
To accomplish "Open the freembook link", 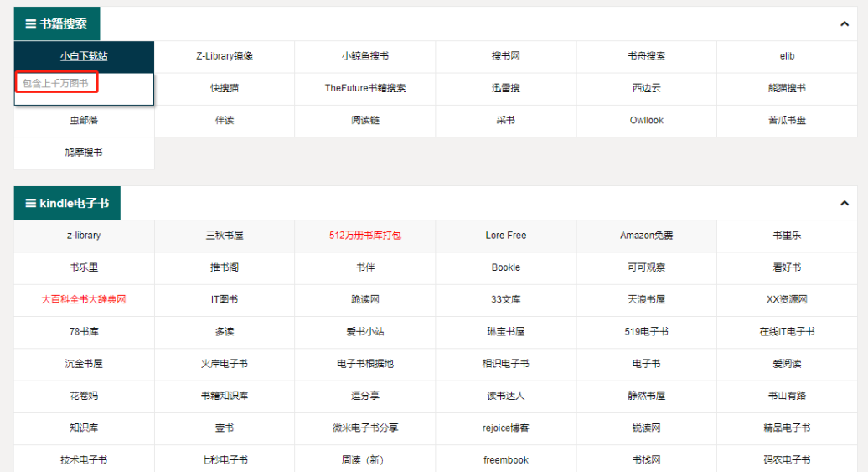I will [506, 460].
